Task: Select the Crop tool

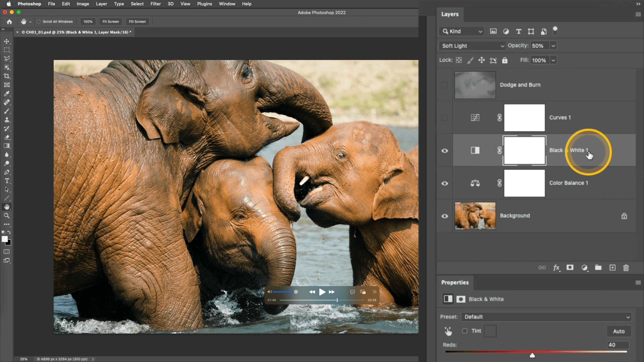Action: click(x=7, y=76)
